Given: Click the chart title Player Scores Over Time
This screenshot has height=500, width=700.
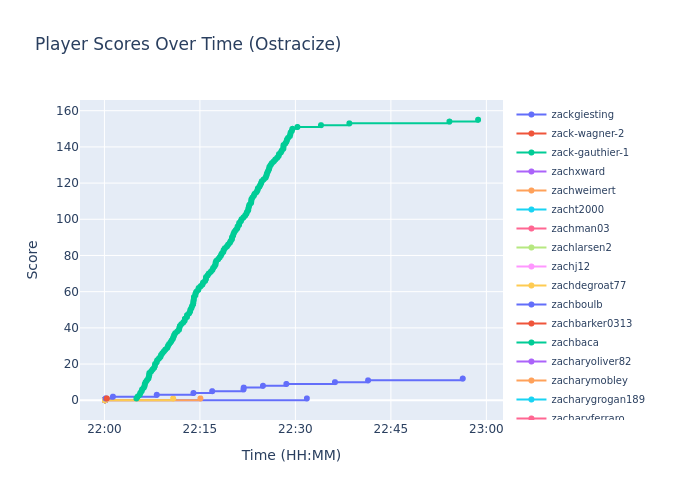Looking at the screenshot, I should click(x=188, y=45).
